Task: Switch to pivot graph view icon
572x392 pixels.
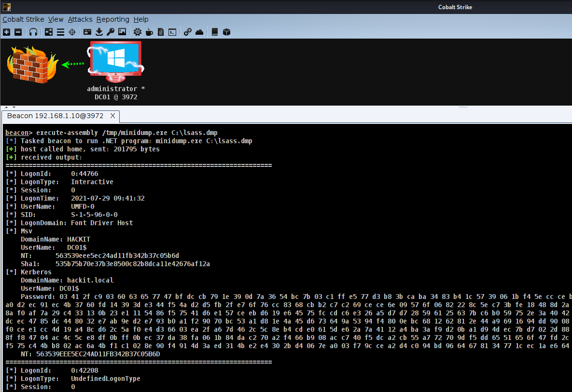Action: click(49, 32)
